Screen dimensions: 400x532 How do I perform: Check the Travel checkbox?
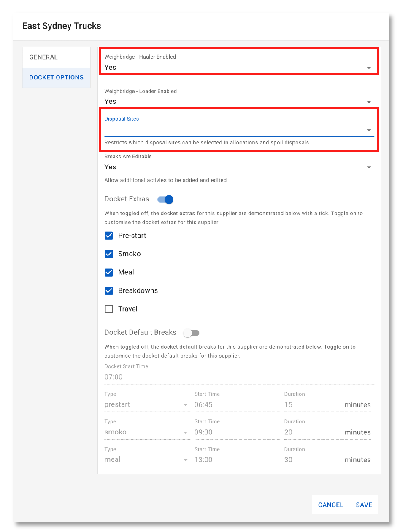coord(109,309)
